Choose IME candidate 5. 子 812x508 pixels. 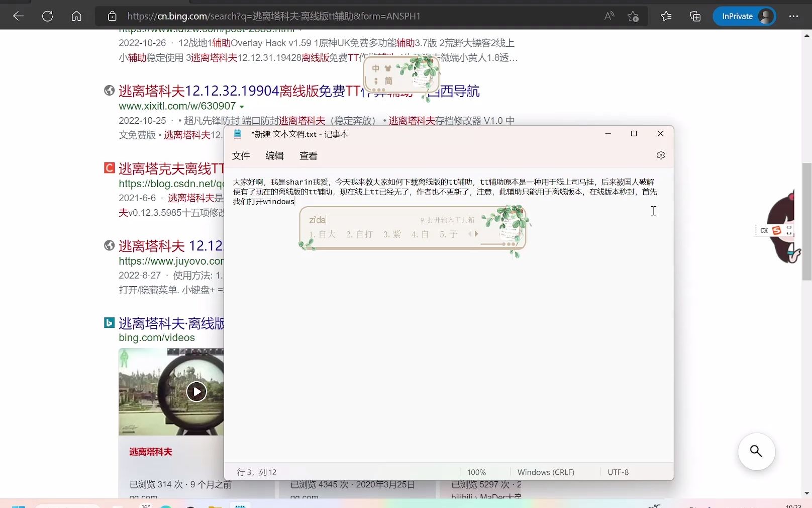tap(449, 234)
